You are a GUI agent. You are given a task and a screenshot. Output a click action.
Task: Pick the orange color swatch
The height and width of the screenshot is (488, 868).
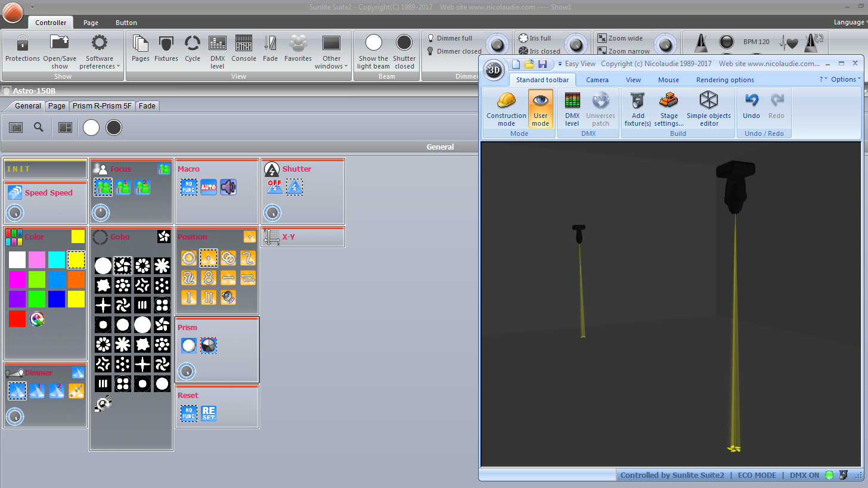click(x=76, y=279)
